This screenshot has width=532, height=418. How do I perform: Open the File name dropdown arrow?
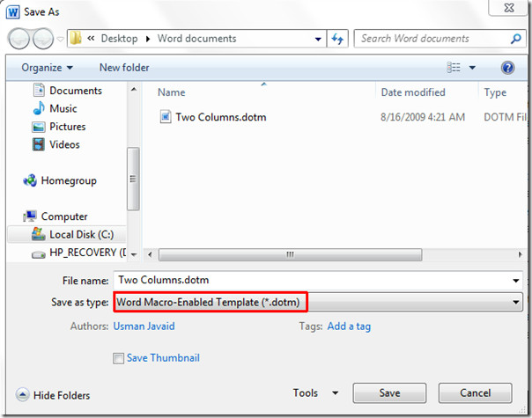516,281
